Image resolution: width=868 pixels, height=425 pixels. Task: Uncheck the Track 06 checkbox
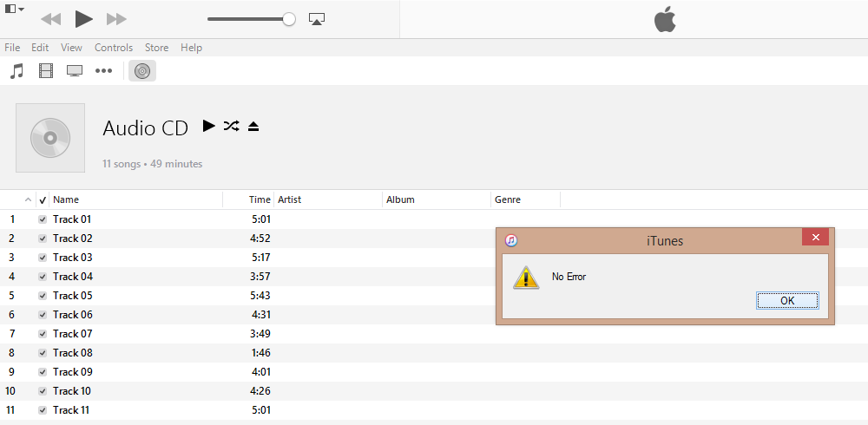click(x=43, y=315)
